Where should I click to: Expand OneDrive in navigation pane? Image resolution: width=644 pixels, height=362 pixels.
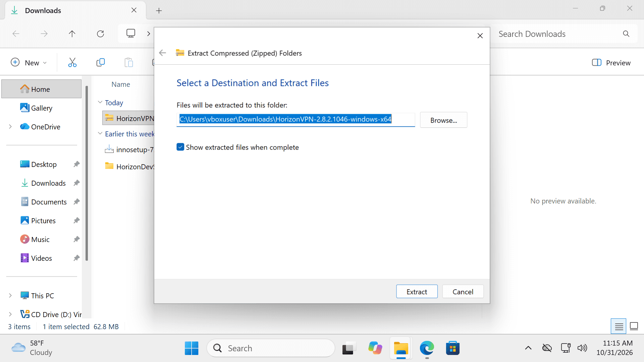point(10,127)
